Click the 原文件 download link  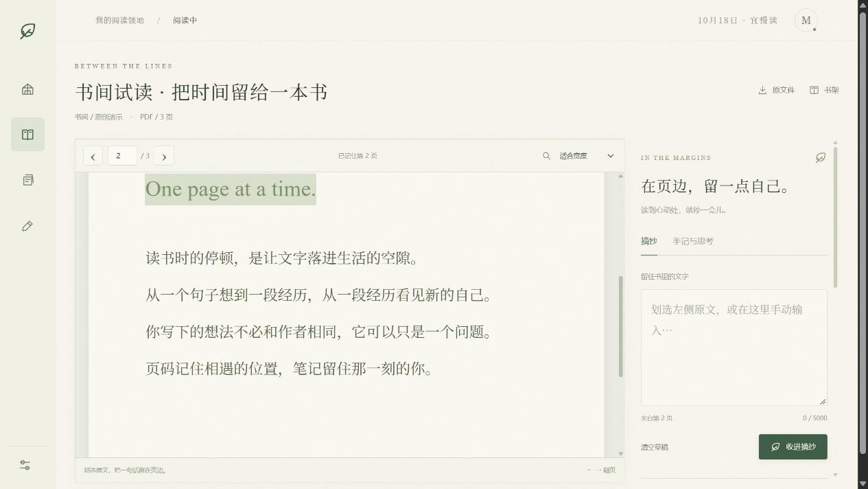(776, 90)
